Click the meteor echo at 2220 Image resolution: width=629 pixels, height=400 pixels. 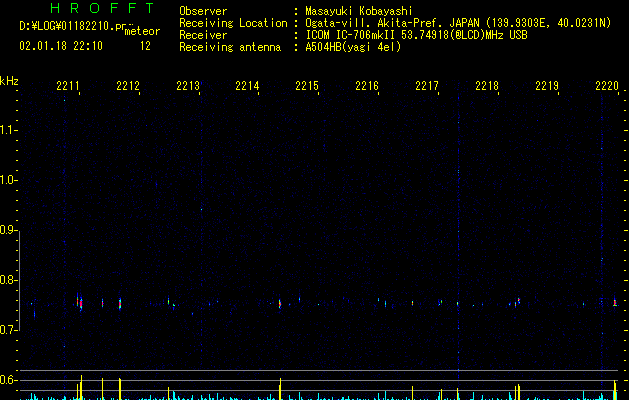click(x=615, y=302)
